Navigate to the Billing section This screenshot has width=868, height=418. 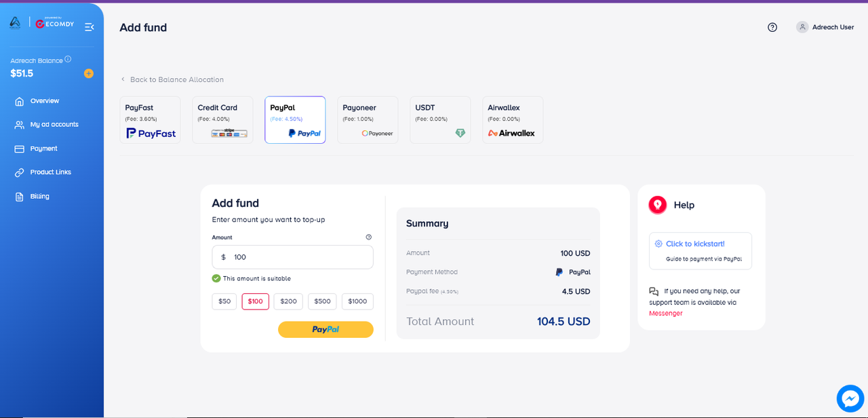(x=39, y=197)
